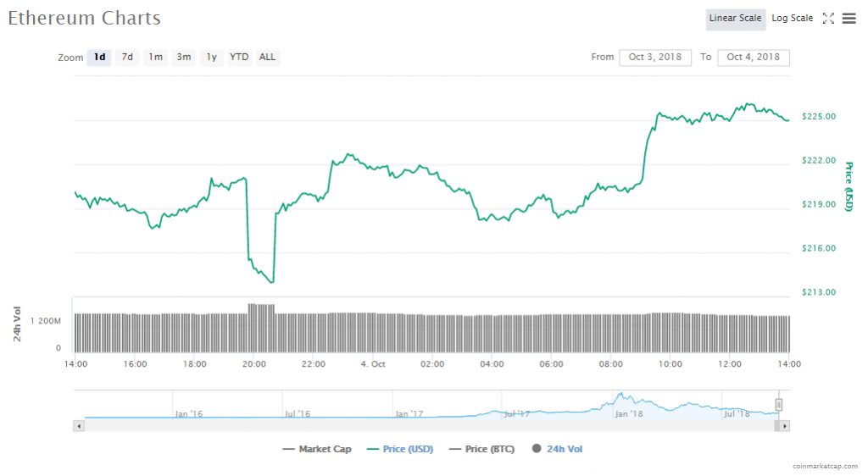Screen dimensions: 868x476
Task: Set zoom to 3m
Action: (183, 58)
